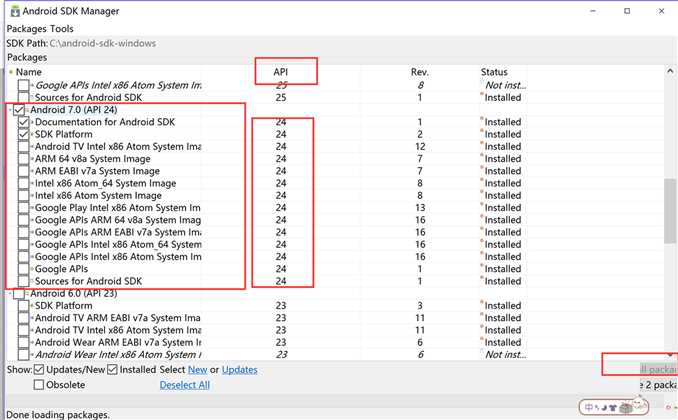Screen dimensions: 678x420
Task: Uncheck the Android 7.0 (API 24) checkbox
Action: 19,110
